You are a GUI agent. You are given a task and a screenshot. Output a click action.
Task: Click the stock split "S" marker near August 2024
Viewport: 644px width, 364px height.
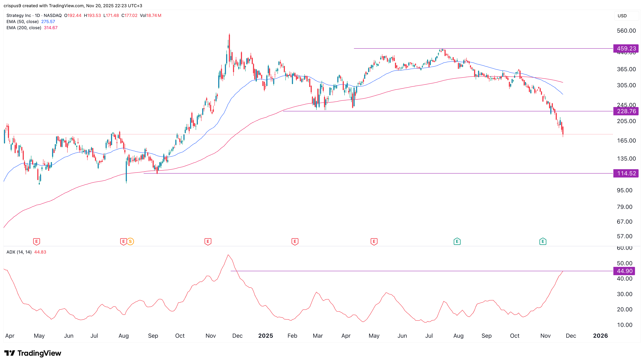click(x=130, y=241)
